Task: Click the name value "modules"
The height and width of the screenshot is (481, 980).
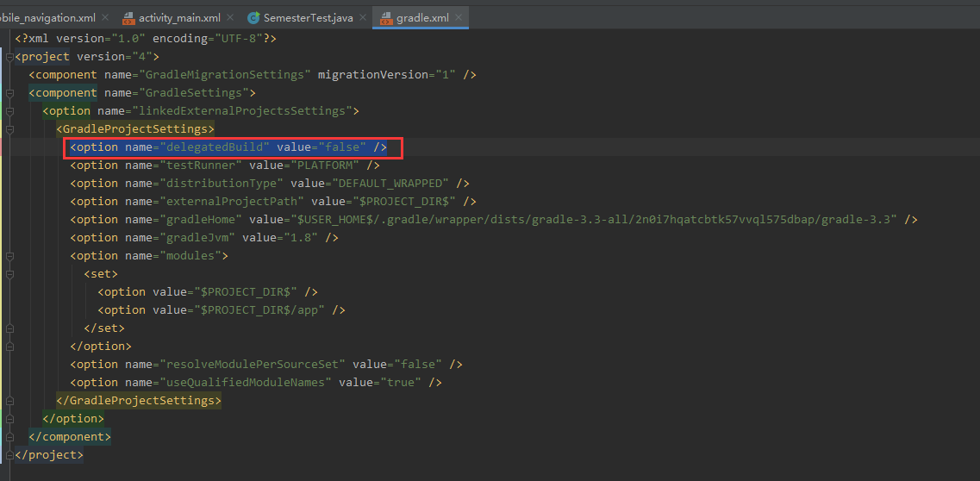Action: coord(190,256)
